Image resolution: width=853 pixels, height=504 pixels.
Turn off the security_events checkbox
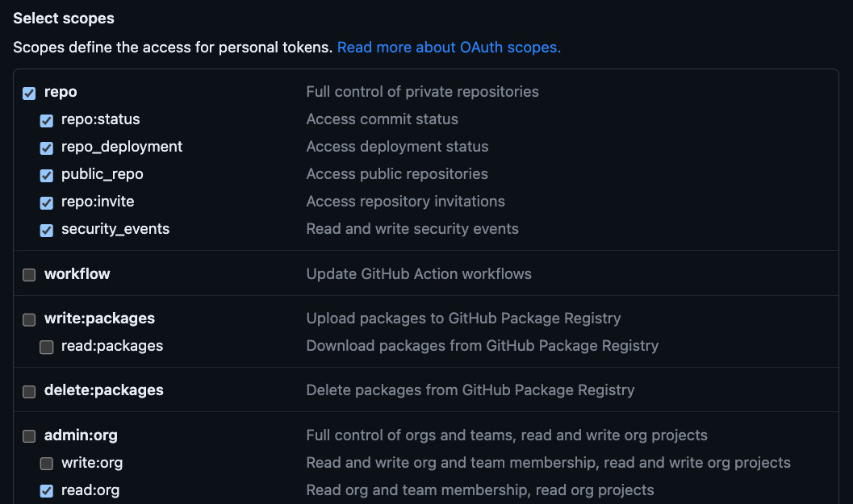47,230
